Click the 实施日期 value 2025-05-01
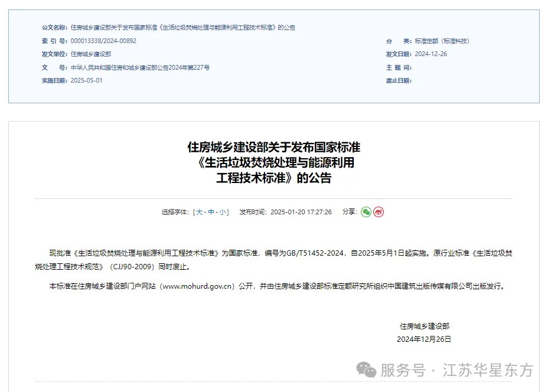Image resolution: width=551 pixels, height=392 pixels. click(86, 80)
